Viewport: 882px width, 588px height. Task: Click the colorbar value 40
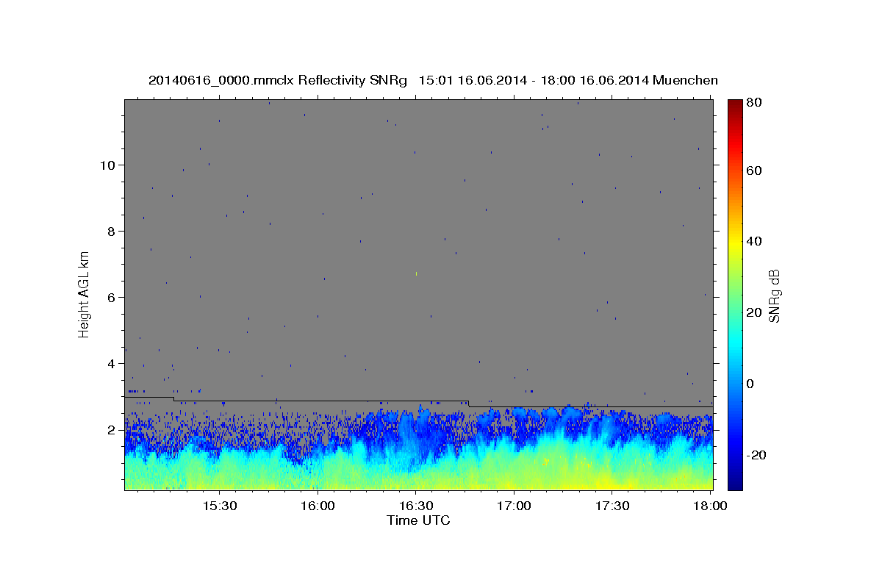coord(756,241)
